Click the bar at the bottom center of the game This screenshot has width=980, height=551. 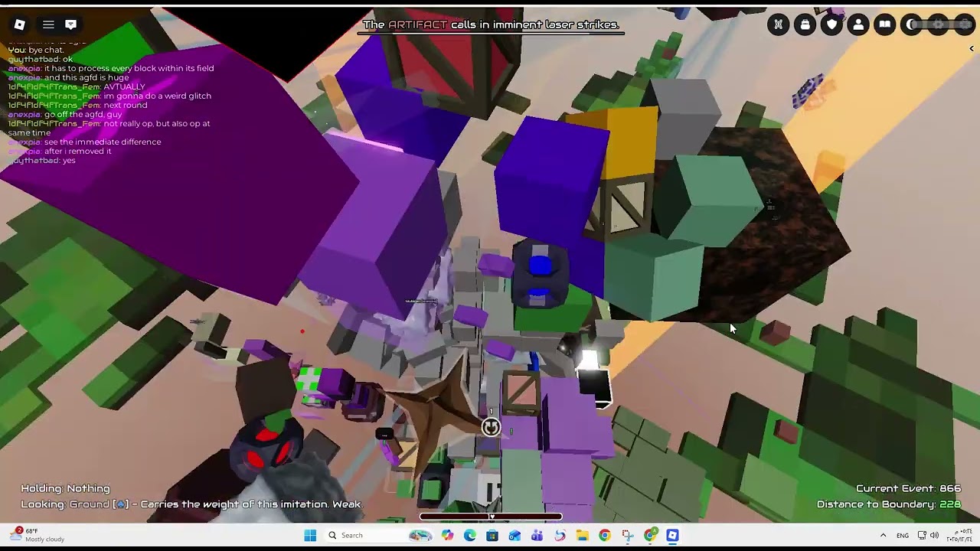tap(491, 517)
